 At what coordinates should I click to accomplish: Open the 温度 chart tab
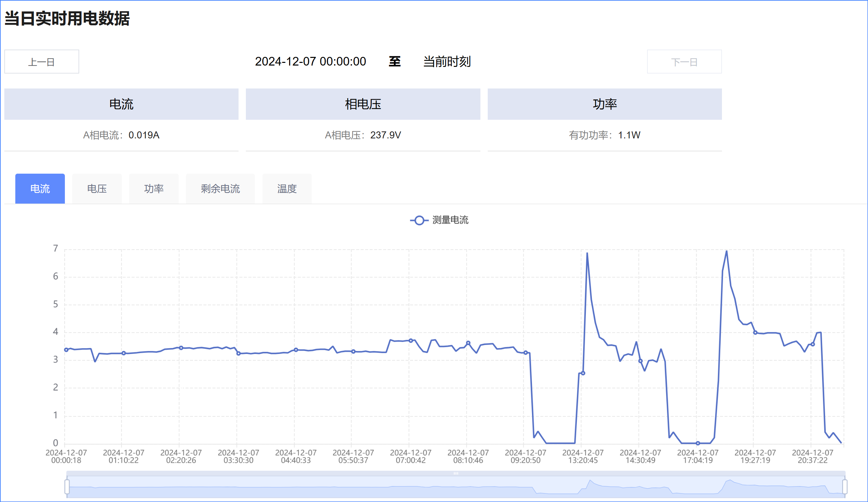click(x=286, y=189)
